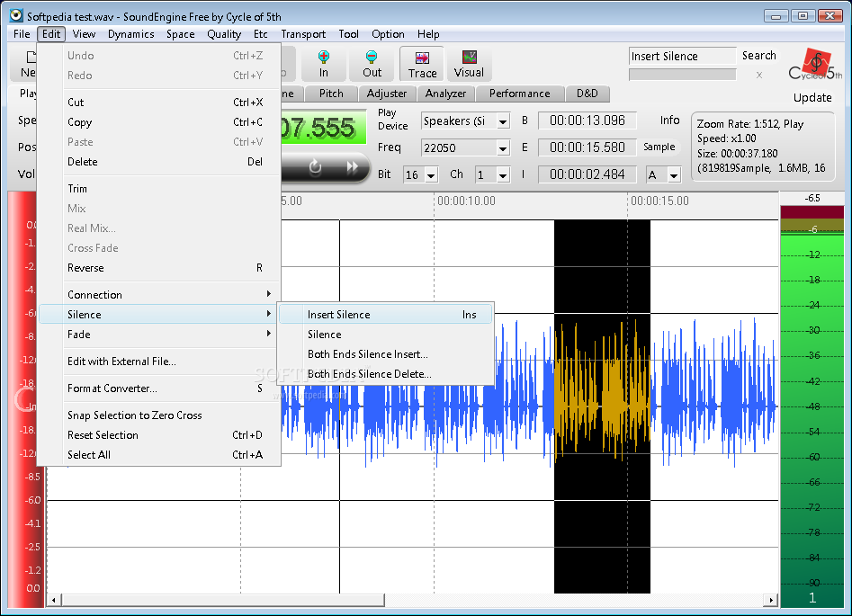Click the 00:00:10.00 timeline marker
The height and width of the screenshot is (616, 852).
coord(466,201)
